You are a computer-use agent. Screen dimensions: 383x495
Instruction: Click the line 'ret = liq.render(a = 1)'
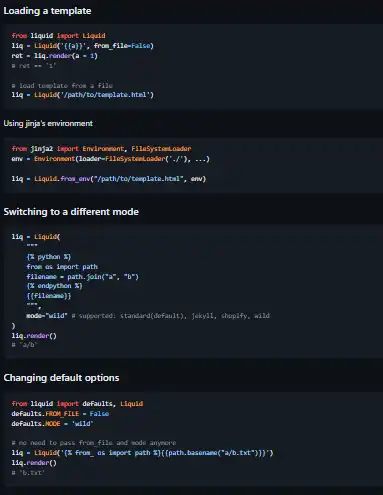pos(55,56)
